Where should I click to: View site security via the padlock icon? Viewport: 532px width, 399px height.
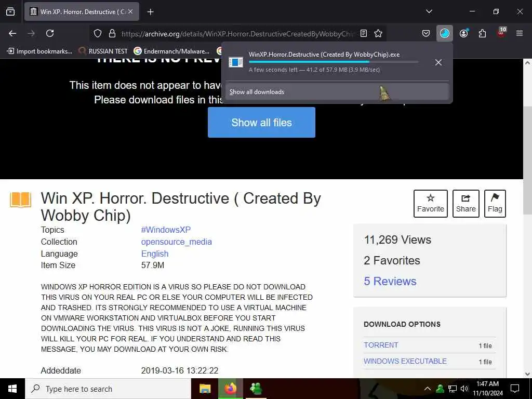coord(112,33)
